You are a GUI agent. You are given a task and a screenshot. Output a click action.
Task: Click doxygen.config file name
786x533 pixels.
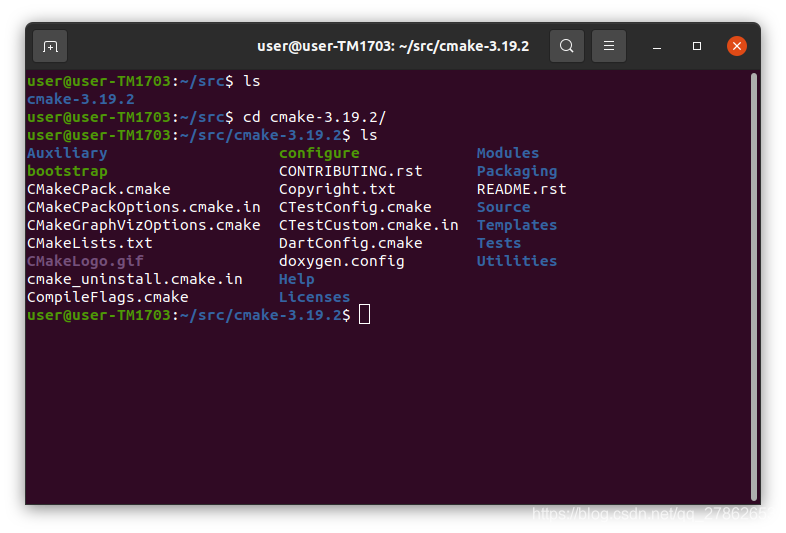point(342,261)
